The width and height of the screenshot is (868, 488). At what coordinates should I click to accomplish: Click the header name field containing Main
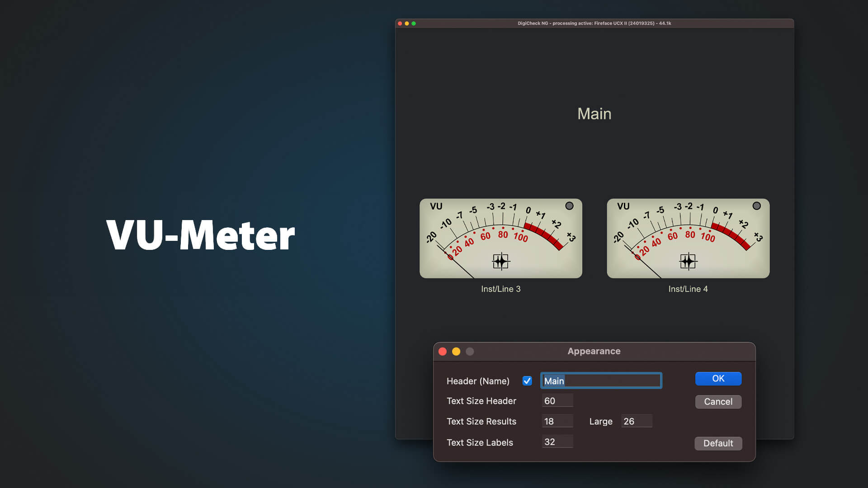pos(601,381)
